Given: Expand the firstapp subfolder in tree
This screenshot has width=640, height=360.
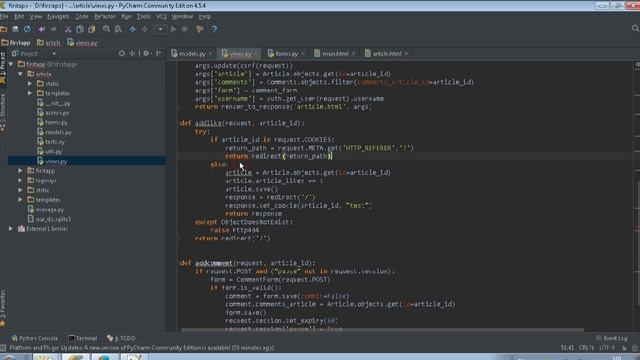Looking at the screenshot, I should click(20, 171).
